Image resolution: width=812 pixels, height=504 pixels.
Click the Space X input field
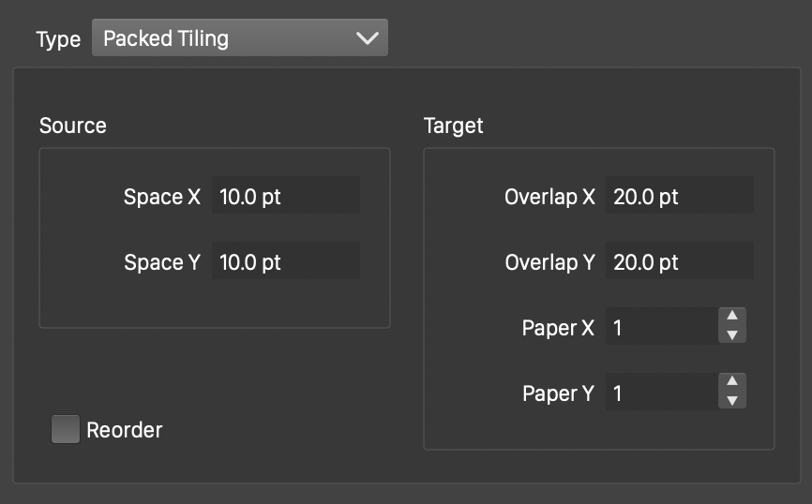285,197
